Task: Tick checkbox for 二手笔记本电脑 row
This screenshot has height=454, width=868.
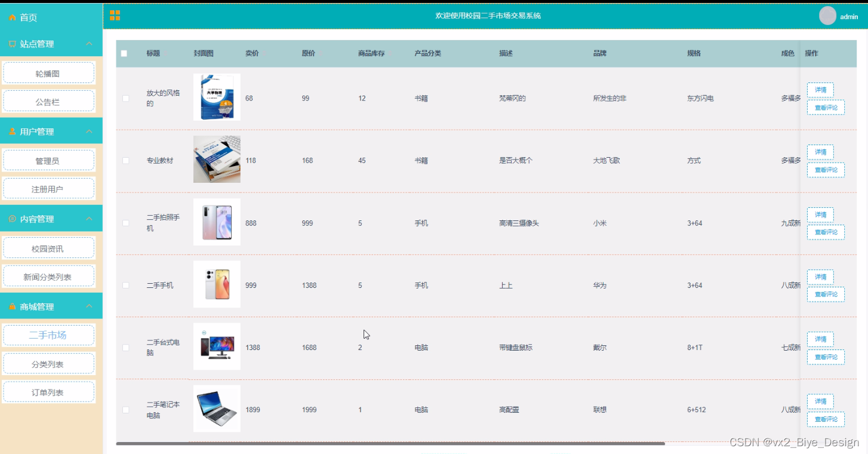Action: pyautogui.click(x=125, y=410)
